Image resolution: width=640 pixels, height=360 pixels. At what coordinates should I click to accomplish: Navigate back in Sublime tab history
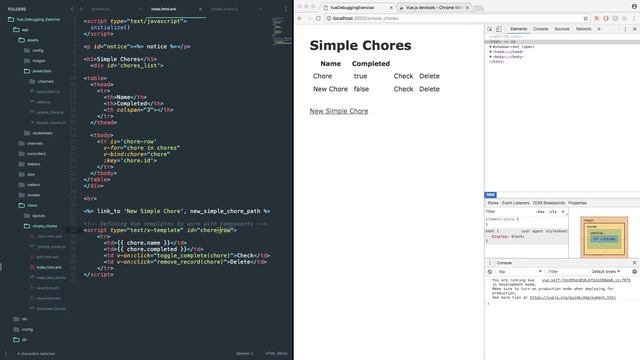(x=72, y=9)
